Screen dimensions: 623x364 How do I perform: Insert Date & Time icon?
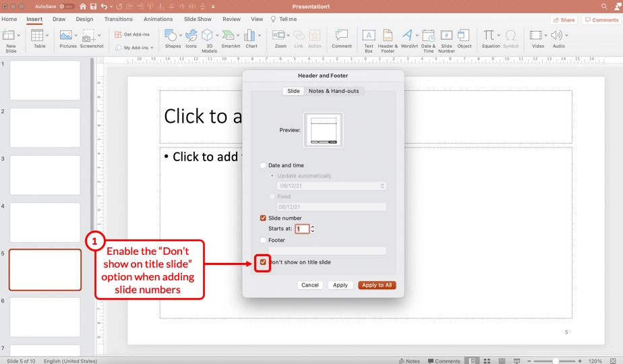point(428,35)
